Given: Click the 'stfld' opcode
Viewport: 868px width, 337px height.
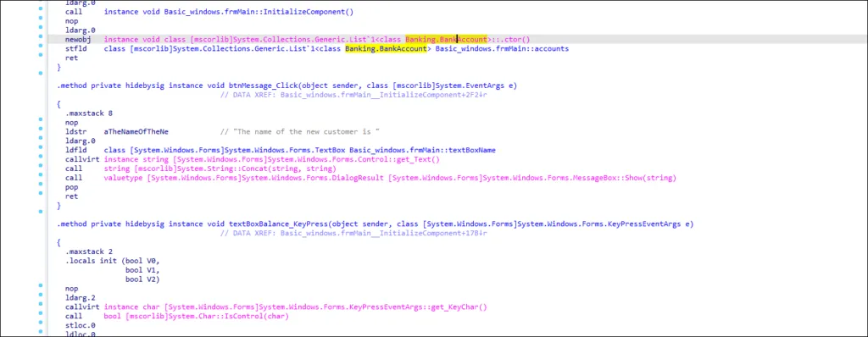Looking at the screenshot, I should point(75,49).
